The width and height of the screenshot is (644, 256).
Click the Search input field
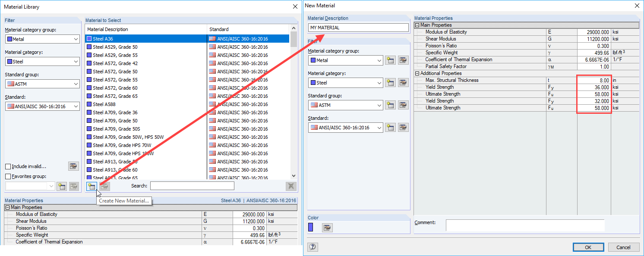tap(192, 186)
